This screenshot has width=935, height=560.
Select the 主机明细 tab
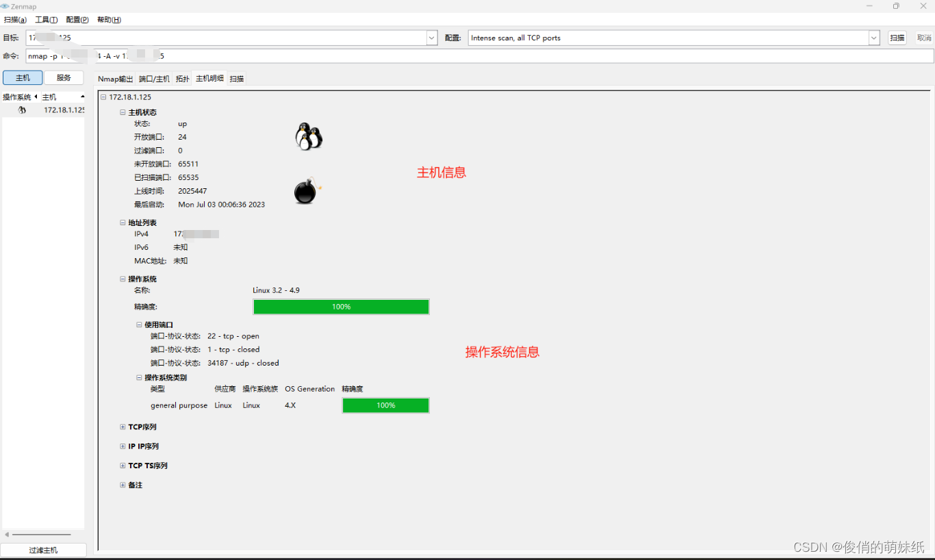point(209,79)
